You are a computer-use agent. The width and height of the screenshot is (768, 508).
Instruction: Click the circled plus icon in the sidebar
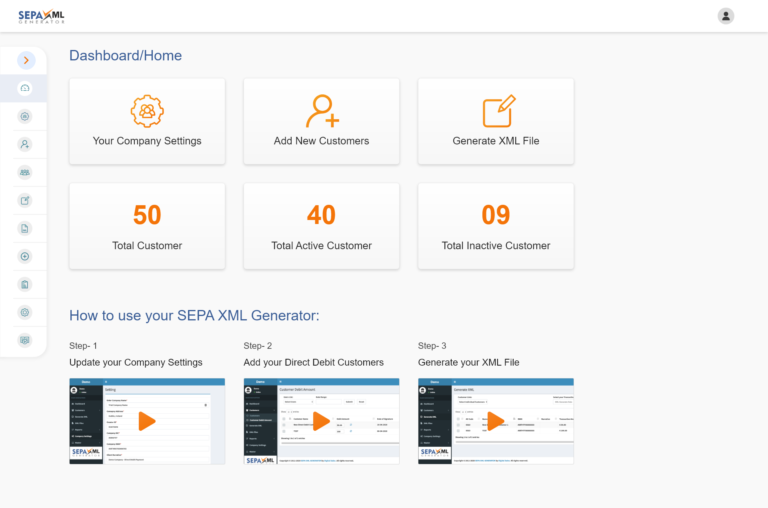pos(24,256)
